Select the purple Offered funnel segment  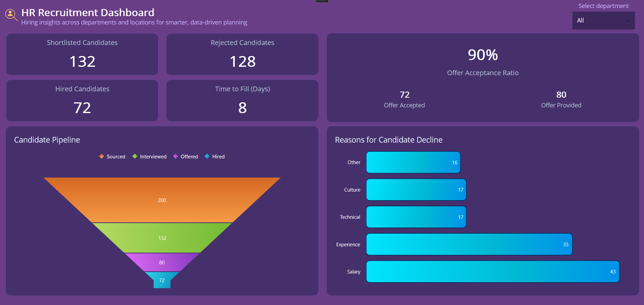pos(162,262)
